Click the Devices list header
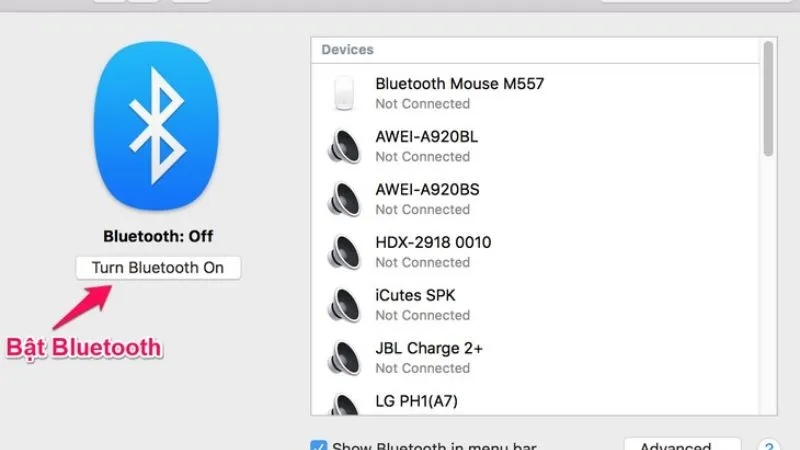The height and width of the screenshot is (450, 800). [347, 49]
